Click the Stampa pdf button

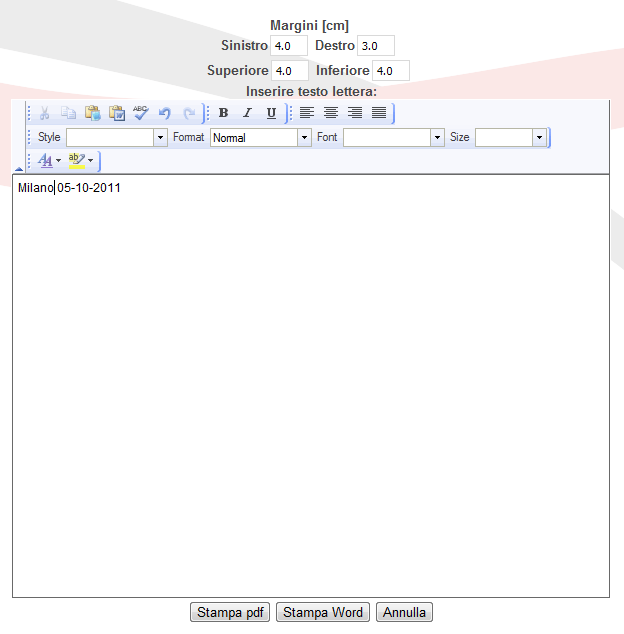tap(230, 612)
